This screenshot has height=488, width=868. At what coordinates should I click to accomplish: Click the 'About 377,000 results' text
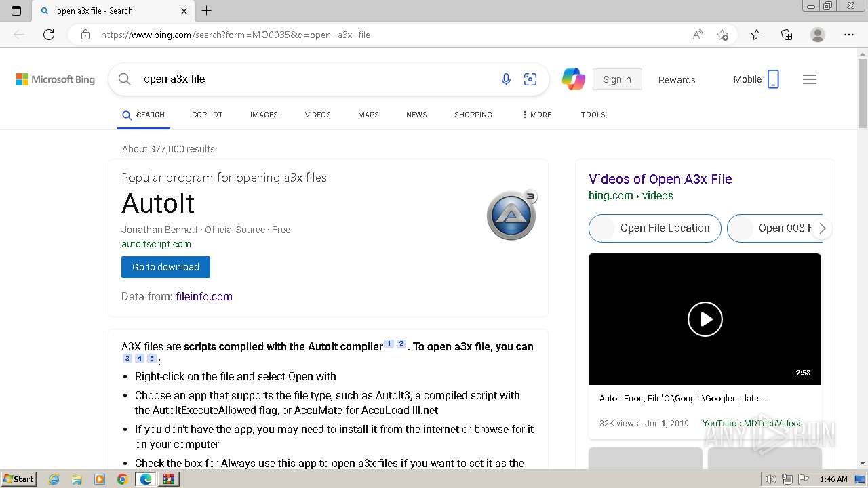168,149
